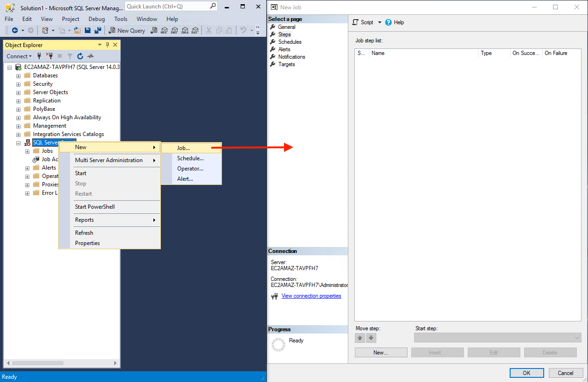
Task: Click the XMLA query icon
Action: pos(185,30)
